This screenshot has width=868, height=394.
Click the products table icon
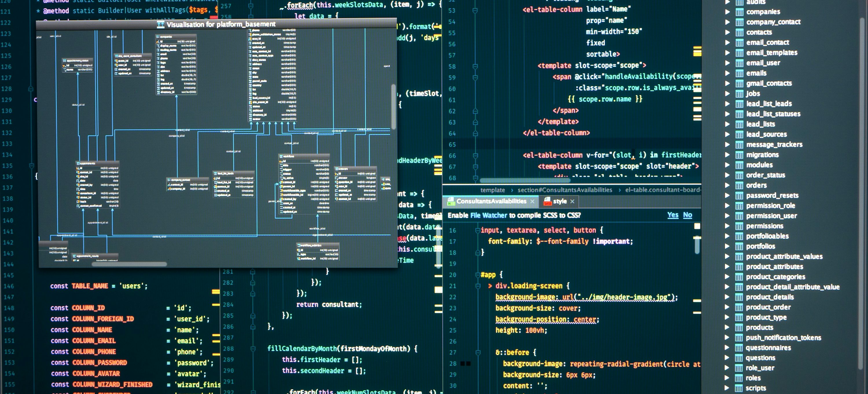739,327
